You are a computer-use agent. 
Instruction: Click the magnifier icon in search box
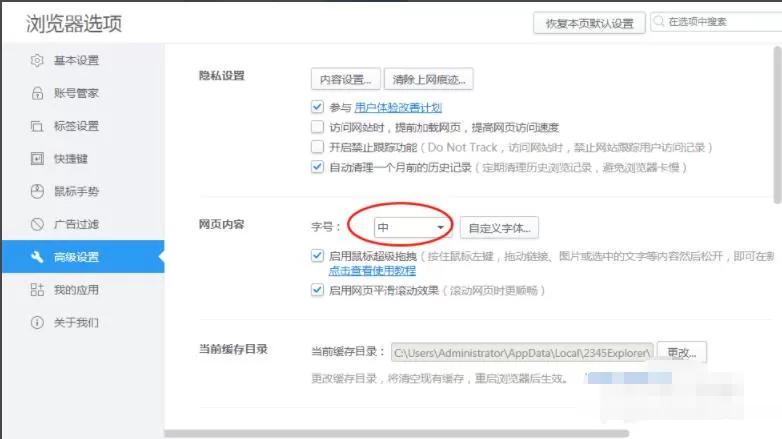pos(659,21)
